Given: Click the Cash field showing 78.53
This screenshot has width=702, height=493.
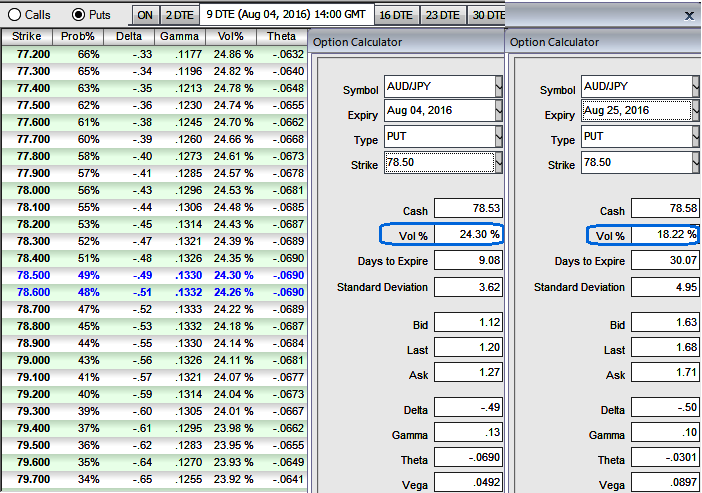Looking at the screenshot, I should 466,210.
